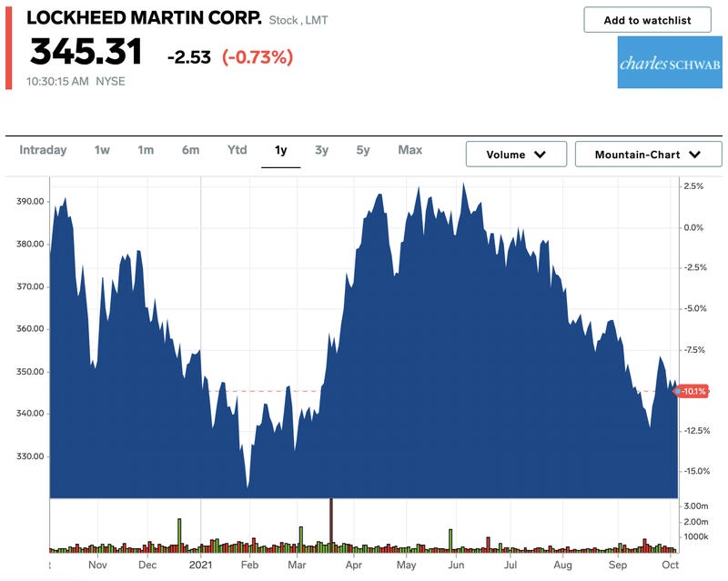
Task: Click the 3.00m volume axis label
Action: pos(696,506)
